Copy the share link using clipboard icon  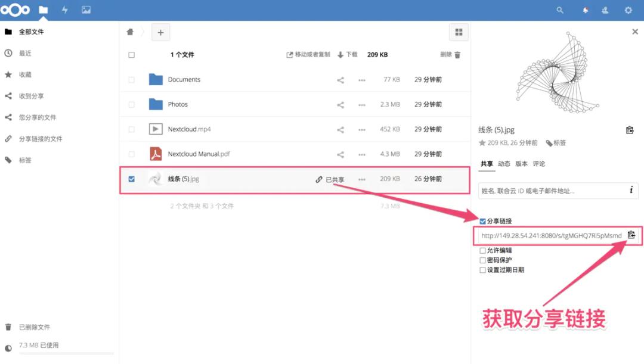click(631, 236)
